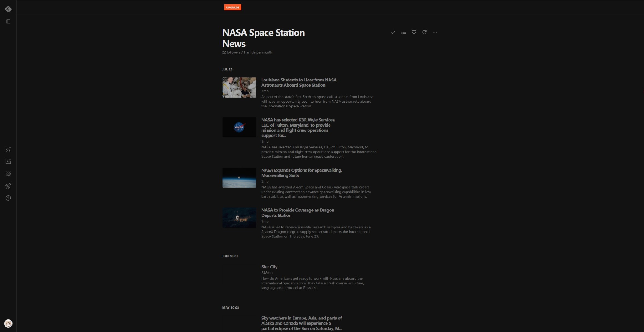Open the more options ellipsis menu
Screen dimensions: 644x332
(435, 32)
